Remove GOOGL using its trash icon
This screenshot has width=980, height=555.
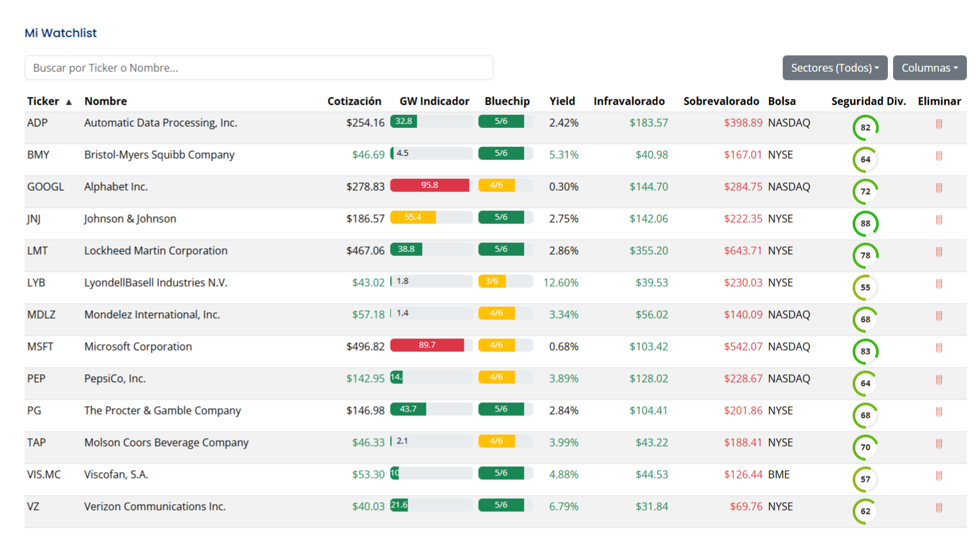(939, 188)
